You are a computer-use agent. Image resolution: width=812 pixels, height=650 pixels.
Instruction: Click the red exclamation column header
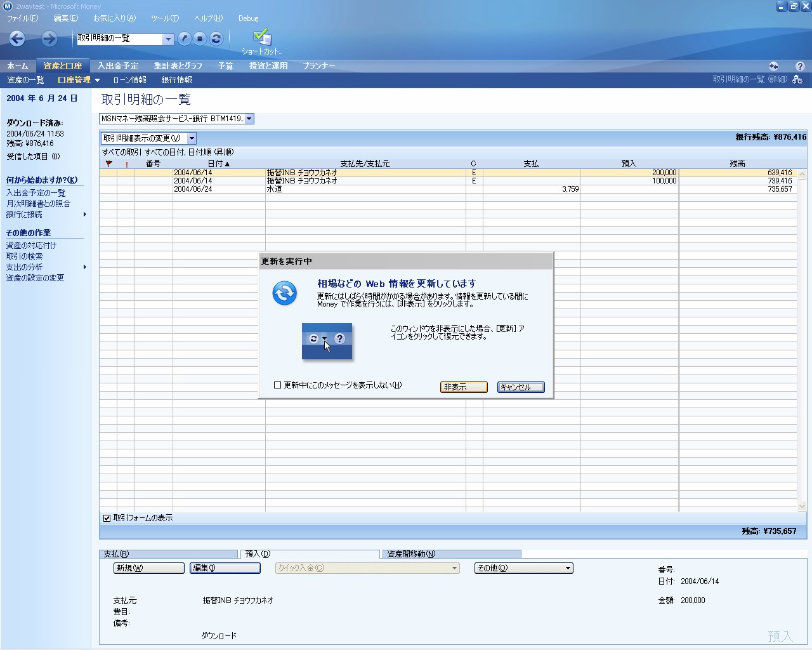point(126,164)
